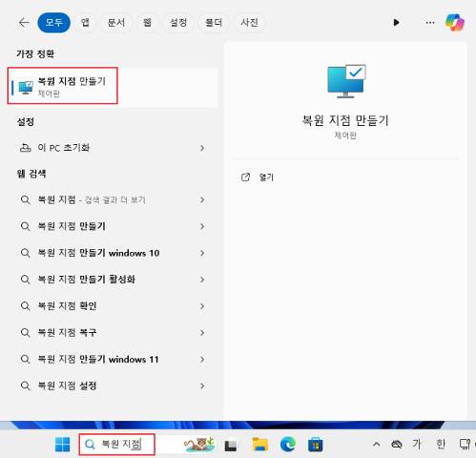Image resolution: width=476 pixels, height=458 pixels.
Task: Click the back arrow in search panel
Action: pyautogui.click(x=24, y=23)
